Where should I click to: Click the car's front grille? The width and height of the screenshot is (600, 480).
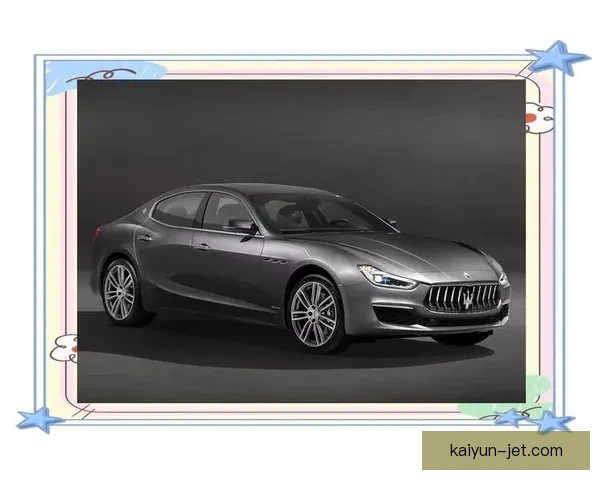pyautogui.click(x=462, y=298)
